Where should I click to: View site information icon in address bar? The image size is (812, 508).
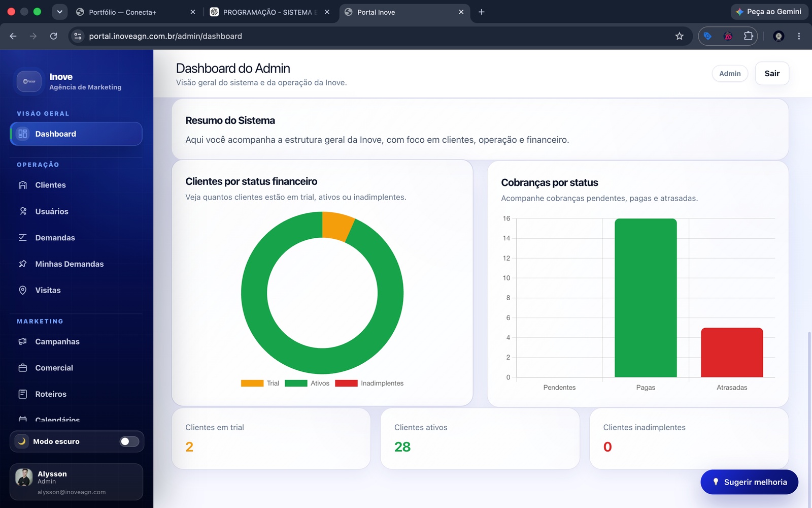tap(78, 36)
